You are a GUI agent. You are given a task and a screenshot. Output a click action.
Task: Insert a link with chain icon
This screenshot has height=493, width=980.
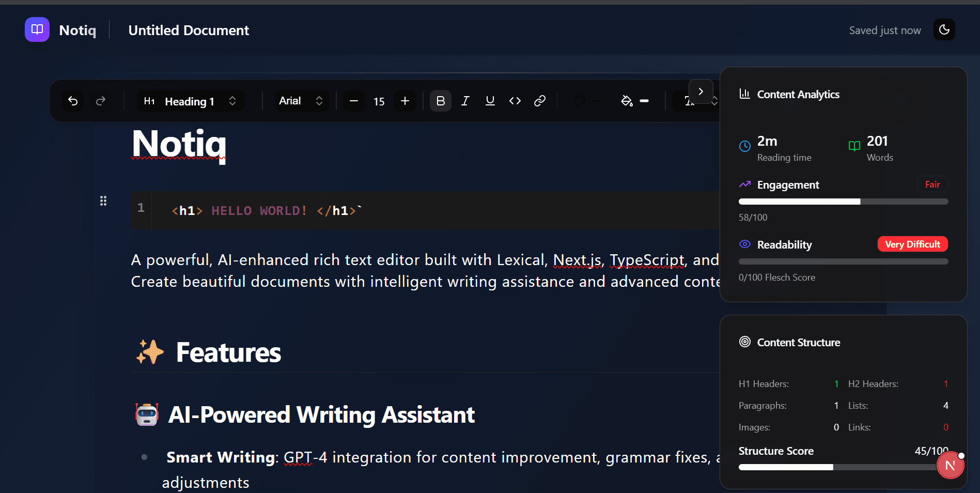[539, 101]
